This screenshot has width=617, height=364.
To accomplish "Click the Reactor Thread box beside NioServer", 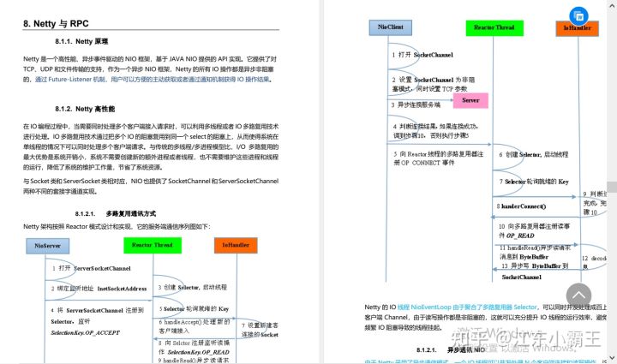I will (x=153, y=245).
